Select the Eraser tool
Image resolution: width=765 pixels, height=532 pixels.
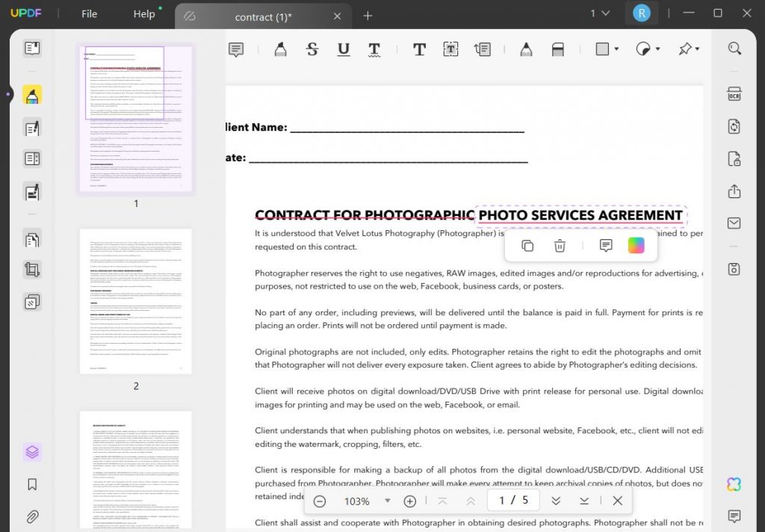pos(559,49)
